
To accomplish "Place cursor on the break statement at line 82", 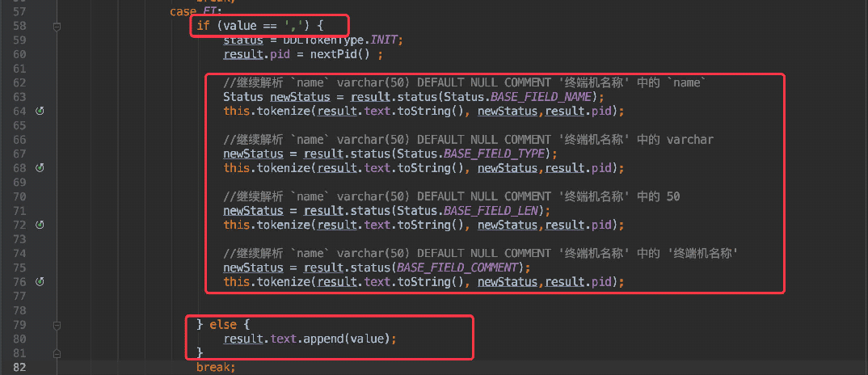I will pyautogui.click(x=214, y=368).
